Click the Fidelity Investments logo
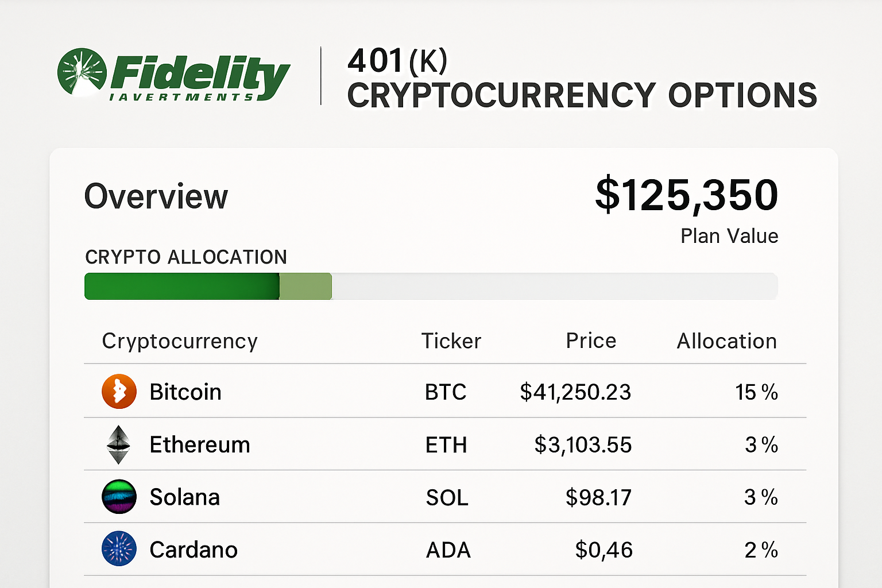This screenshot has width=882, height=588. coord(173,75)
